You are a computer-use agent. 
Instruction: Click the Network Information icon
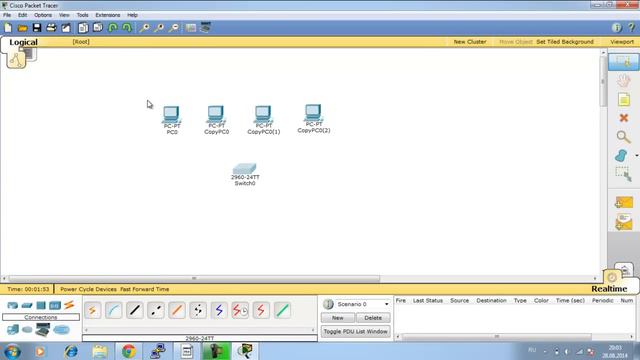pyautogui.click(x=616, y=28)
